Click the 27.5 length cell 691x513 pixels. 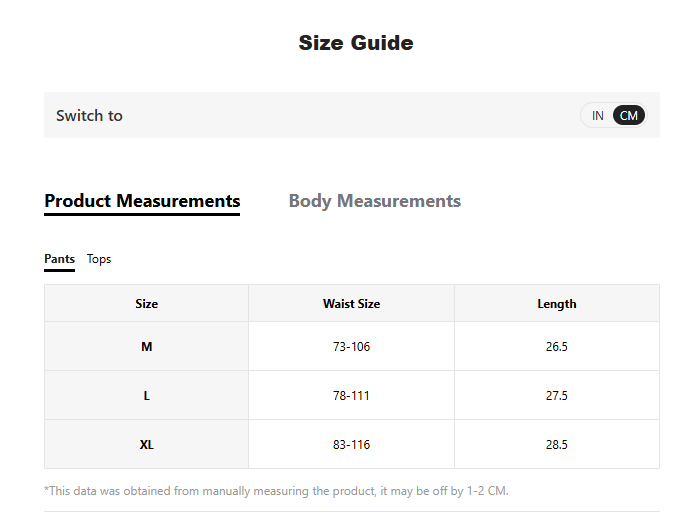point(557,396)
